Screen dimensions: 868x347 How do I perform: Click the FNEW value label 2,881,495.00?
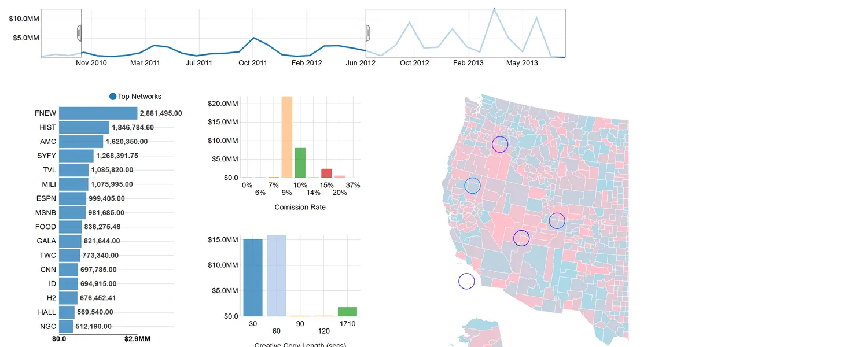pyautogui.click(x=161, y=113)
